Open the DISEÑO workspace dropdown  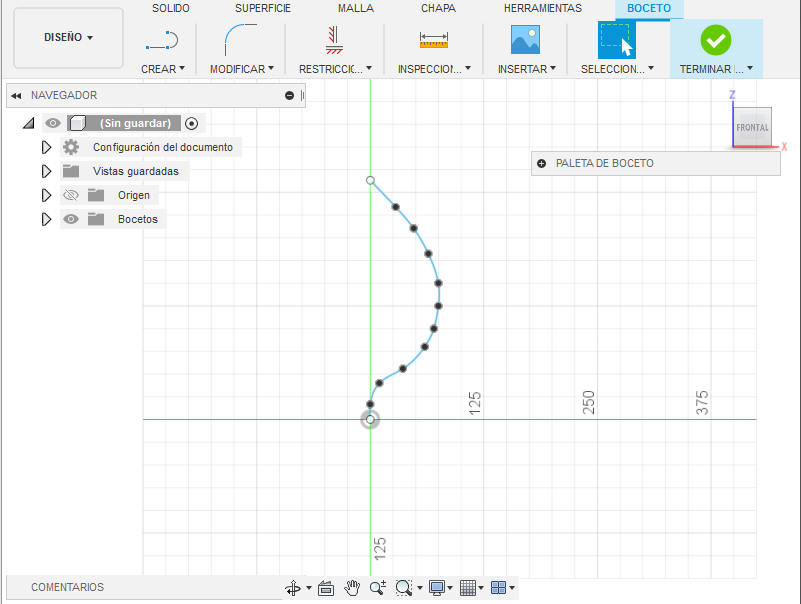click(68, 37)
